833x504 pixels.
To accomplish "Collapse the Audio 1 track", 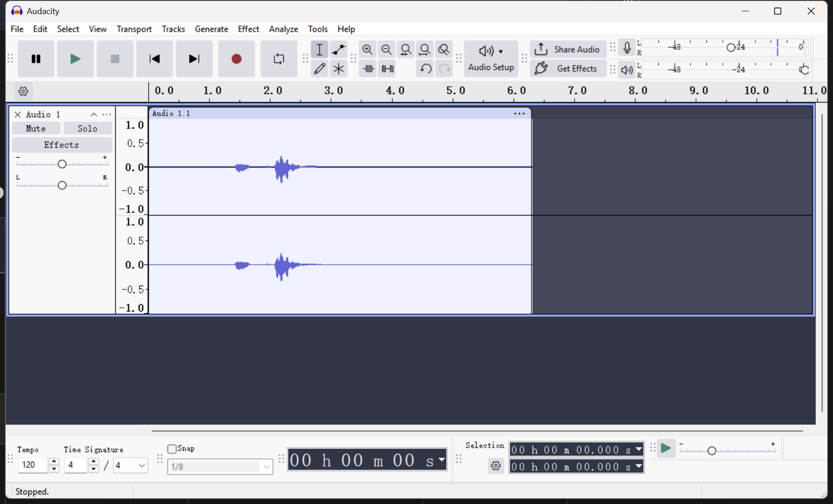I will [94, 114].
